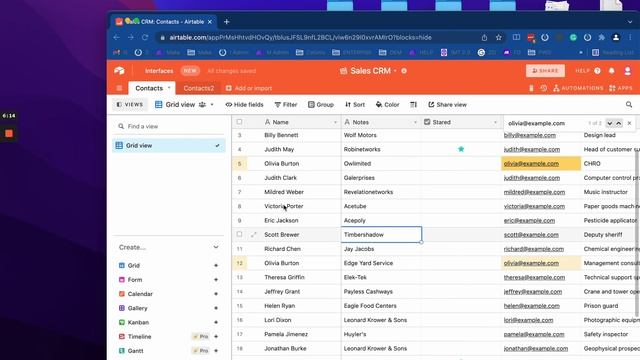Click the Find a view search field
640x360 pixels.
pos(169,127)
